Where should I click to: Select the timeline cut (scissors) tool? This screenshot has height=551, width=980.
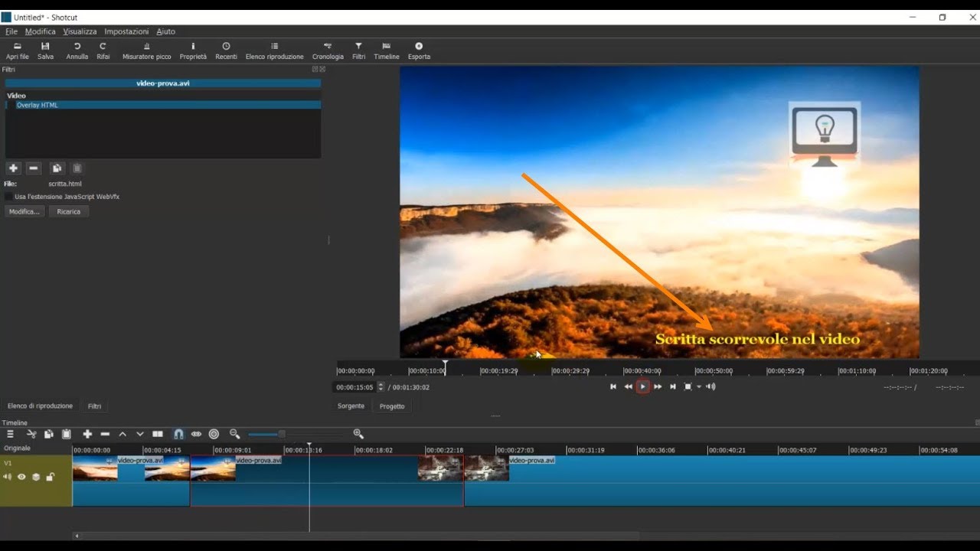click(x=31, y=434)
